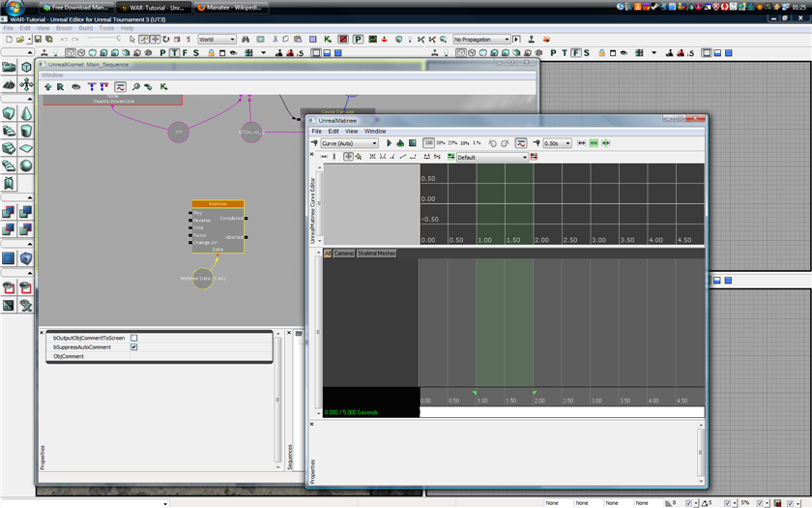Open the View menu in UnrealMatinee
The height and width of the screenshot is (508, 812).
352,132
